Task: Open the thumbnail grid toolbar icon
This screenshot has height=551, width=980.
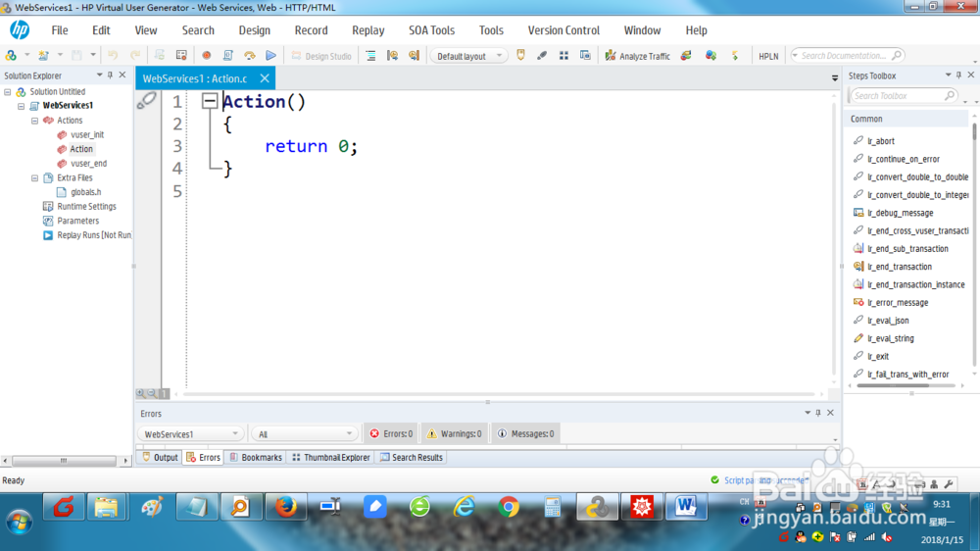Action: (x=563, y=56)
